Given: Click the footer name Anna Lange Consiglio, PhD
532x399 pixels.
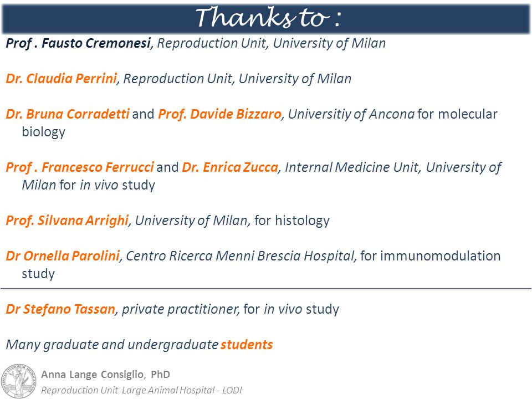Looking at the screenshot, I should pyautogui.click(x=105, y=375).
